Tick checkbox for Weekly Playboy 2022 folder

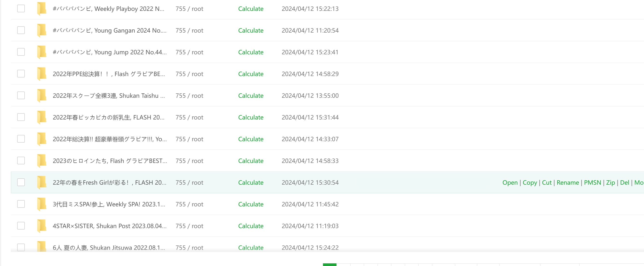pos(21,8)
